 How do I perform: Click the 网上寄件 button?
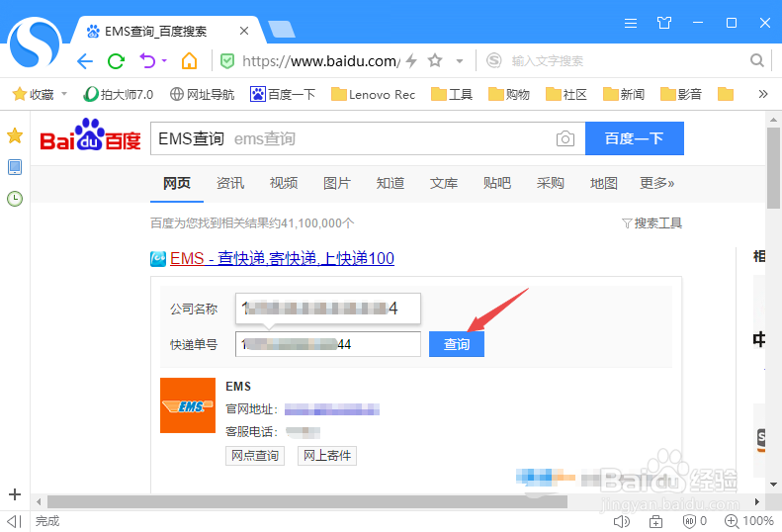[x=327, y=456]
